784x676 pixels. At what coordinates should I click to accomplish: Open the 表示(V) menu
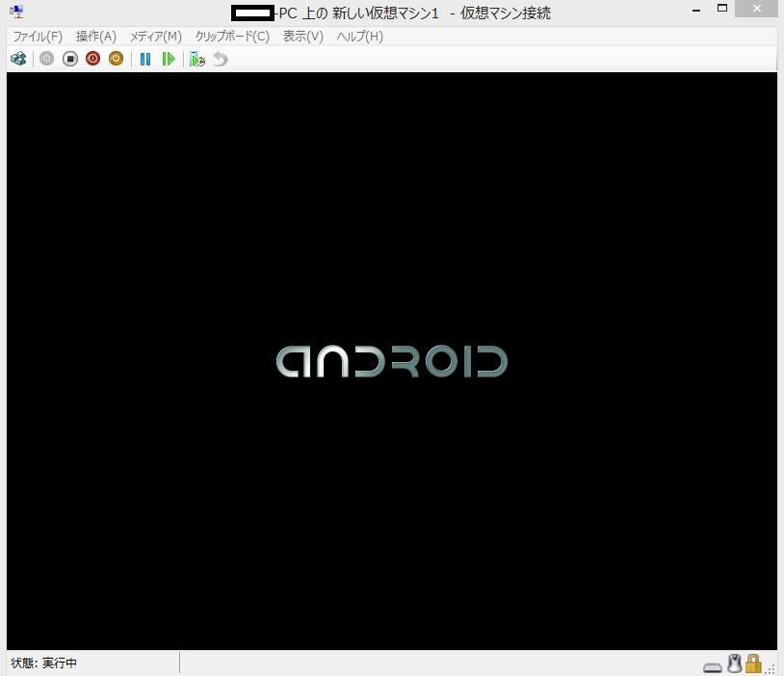[303, 37]
